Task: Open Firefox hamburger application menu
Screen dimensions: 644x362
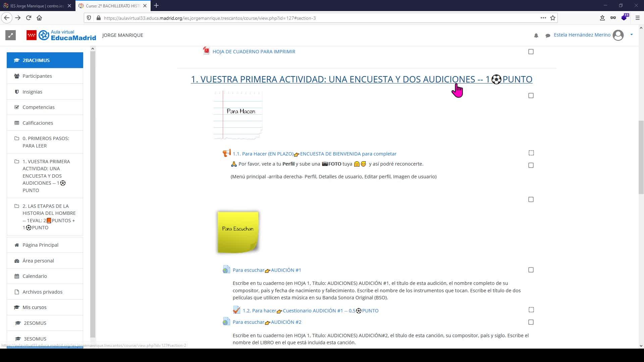Action: point(638,18)
